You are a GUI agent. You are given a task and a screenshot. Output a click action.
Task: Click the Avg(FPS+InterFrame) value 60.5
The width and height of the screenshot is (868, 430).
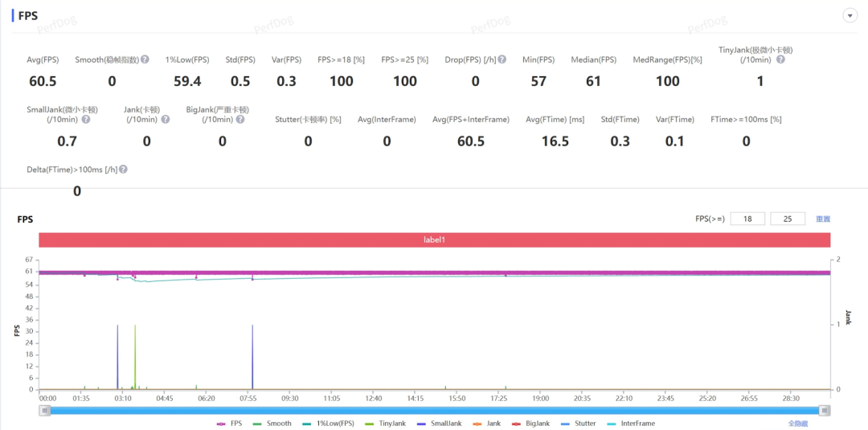[x=470, y=141]
